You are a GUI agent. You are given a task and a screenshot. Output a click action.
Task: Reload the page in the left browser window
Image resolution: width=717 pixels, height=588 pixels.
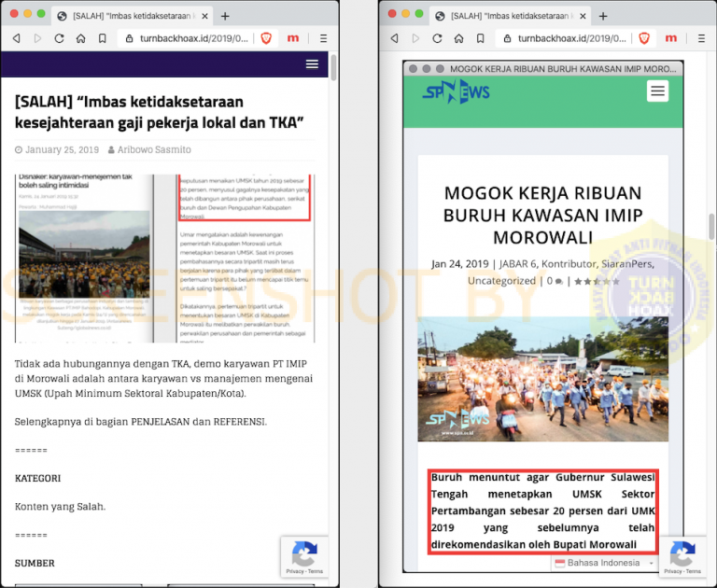point(59,38)
